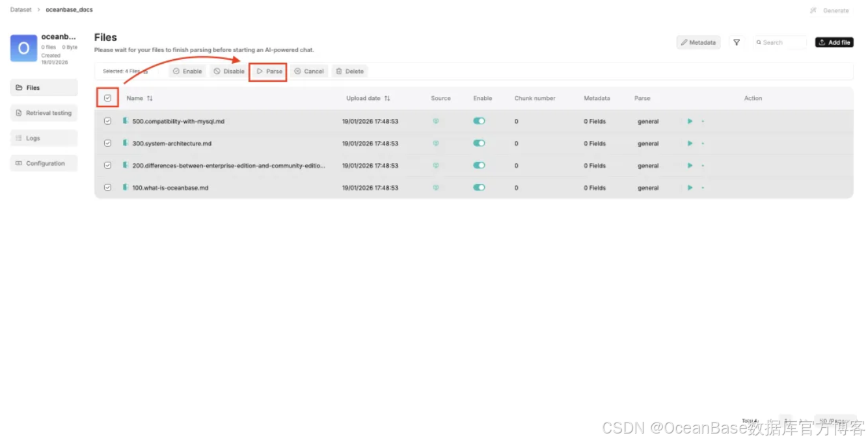Click source icon of 200.differences-between-enterprise file

point(436,165)
